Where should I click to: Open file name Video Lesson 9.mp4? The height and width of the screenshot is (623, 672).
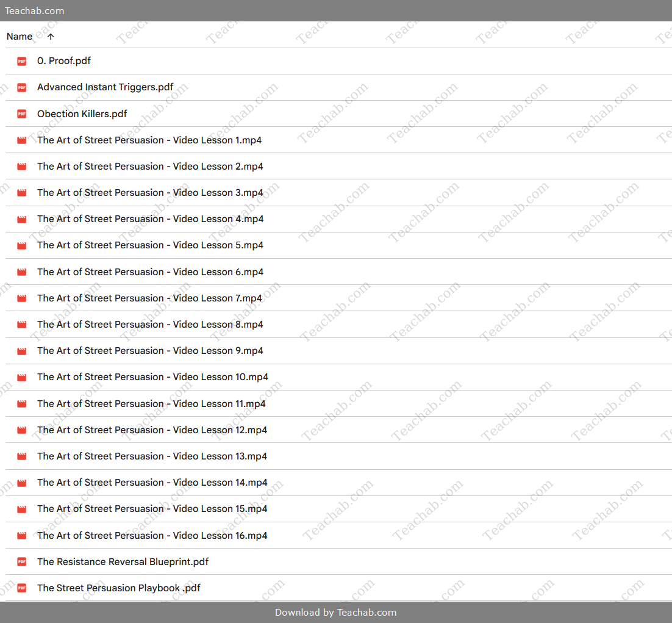(150, 351)
